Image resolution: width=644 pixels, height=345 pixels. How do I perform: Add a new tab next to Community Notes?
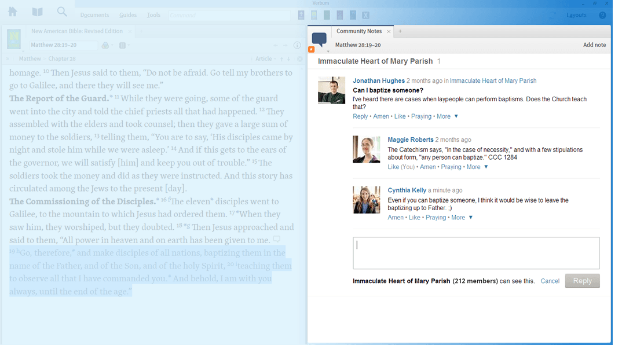point(400,31)
